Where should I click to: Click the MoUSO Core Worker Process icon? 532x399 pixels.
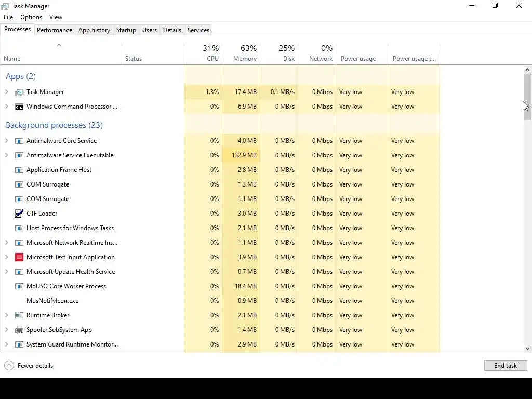[19, 286]
